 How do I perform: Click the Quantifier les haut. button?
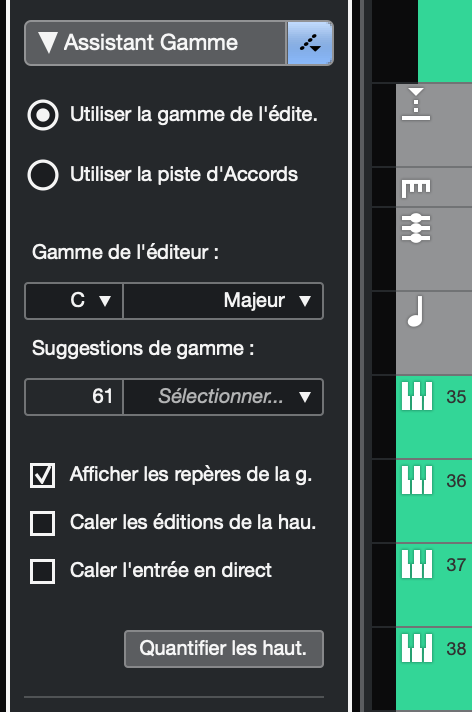224,648
